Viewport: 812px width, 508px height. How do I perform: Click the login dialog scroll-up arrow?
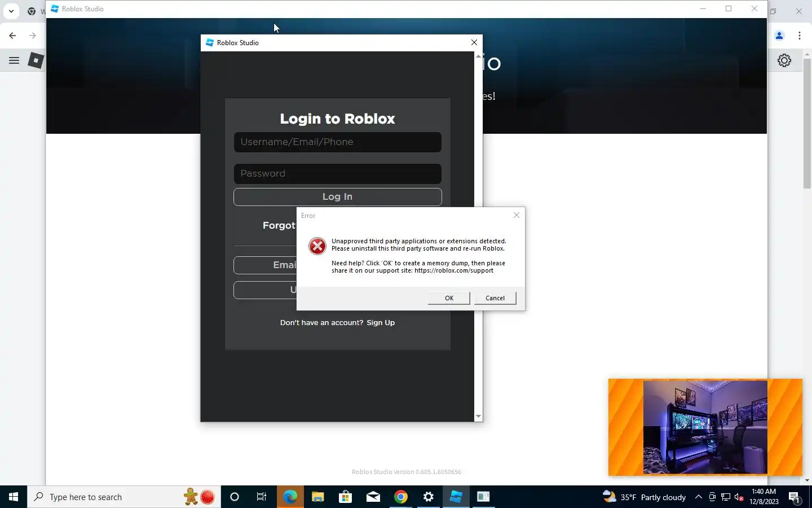[x=478, y=56]
